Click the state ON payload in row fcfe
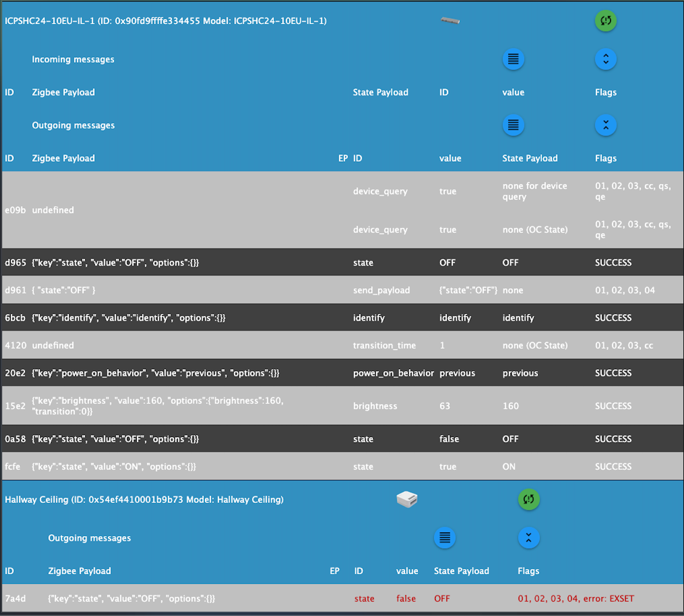The height and width of the screenshot is (616, 684). [x=114, y=467]
